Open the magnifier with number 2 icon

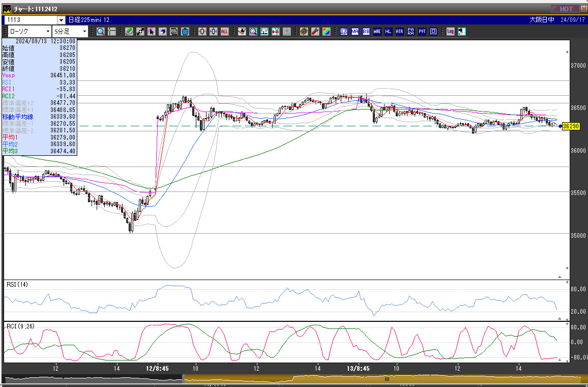coord(253,32)
